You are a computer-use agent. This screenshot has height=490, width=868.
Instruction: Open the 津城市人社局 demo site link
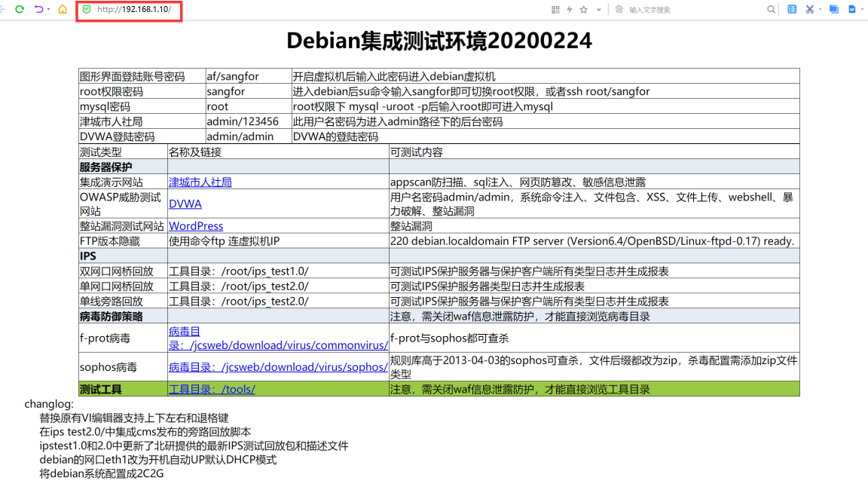point(200,182)
